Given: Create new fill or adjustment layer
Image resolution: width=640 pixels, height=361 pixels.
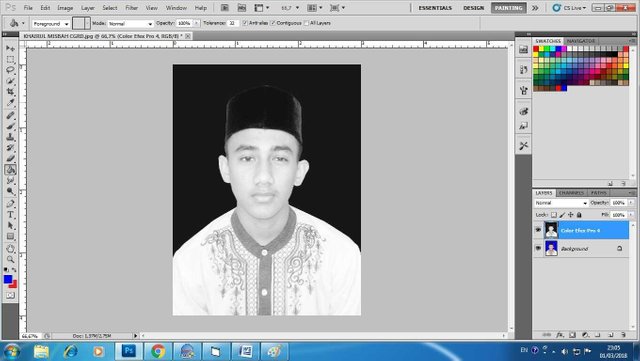Looking at the screenshot, I should point(585,335).
